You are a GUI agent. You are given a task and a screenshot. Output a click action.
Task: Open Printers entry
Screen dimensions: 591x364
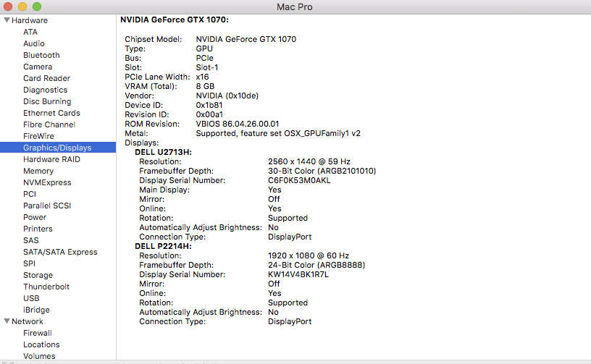pyautogui.click(x=38, y=229)
